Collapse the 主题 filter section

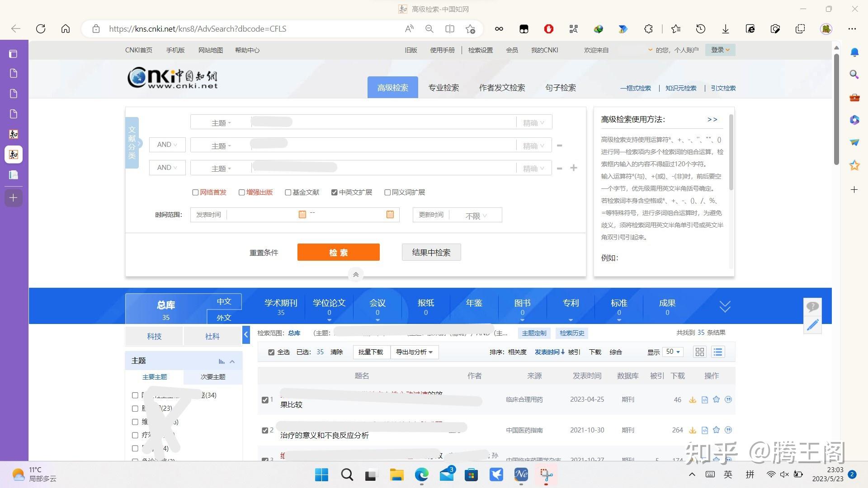[x=232, y=361]
